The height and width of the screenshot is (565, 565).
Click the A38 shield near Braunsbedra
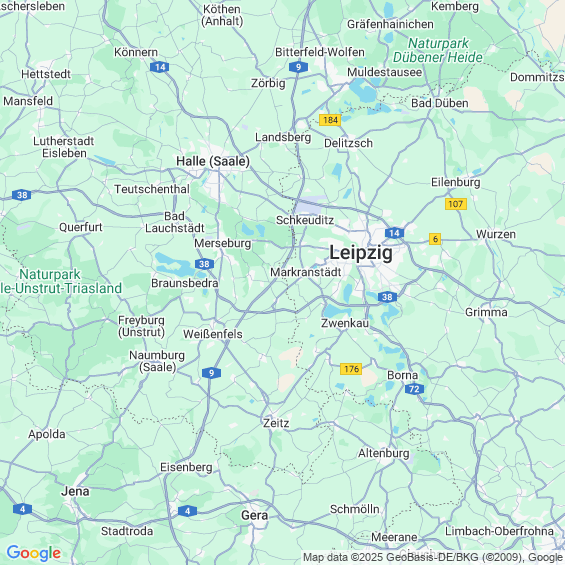click(204, 264)
